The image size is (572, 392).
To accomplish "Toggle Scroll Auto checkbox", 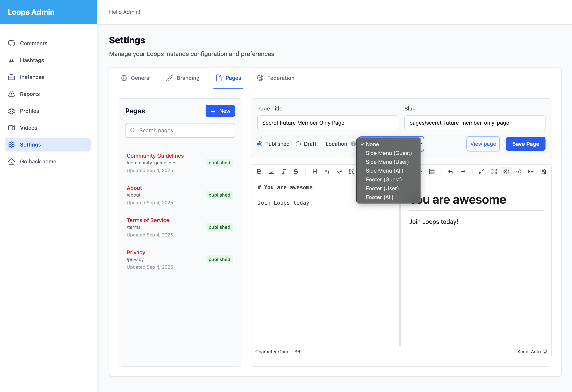I will coord(545,352).
